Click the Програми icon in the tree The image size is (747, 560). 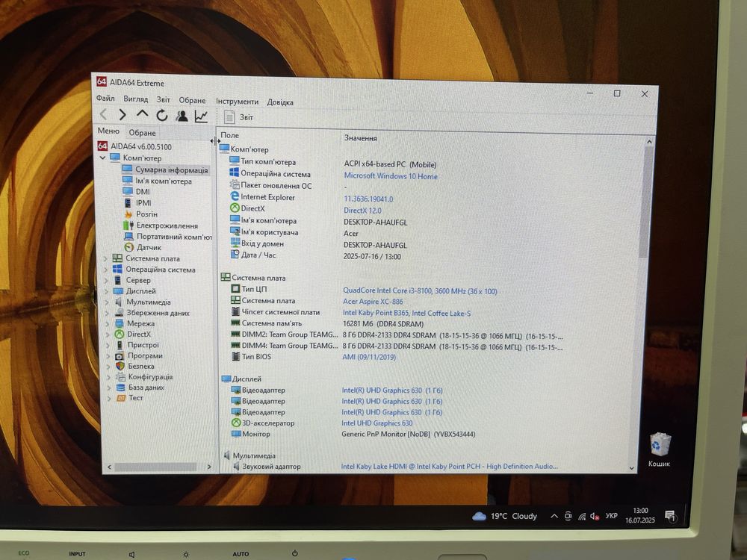[120, 355]
